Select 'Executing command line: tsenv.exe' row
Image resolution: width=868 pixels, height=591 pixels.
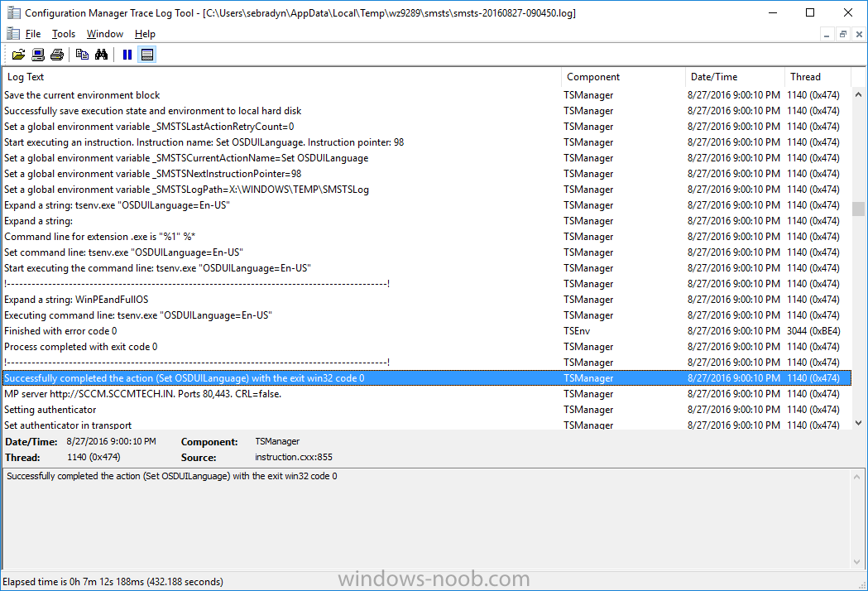coord(426,315)
